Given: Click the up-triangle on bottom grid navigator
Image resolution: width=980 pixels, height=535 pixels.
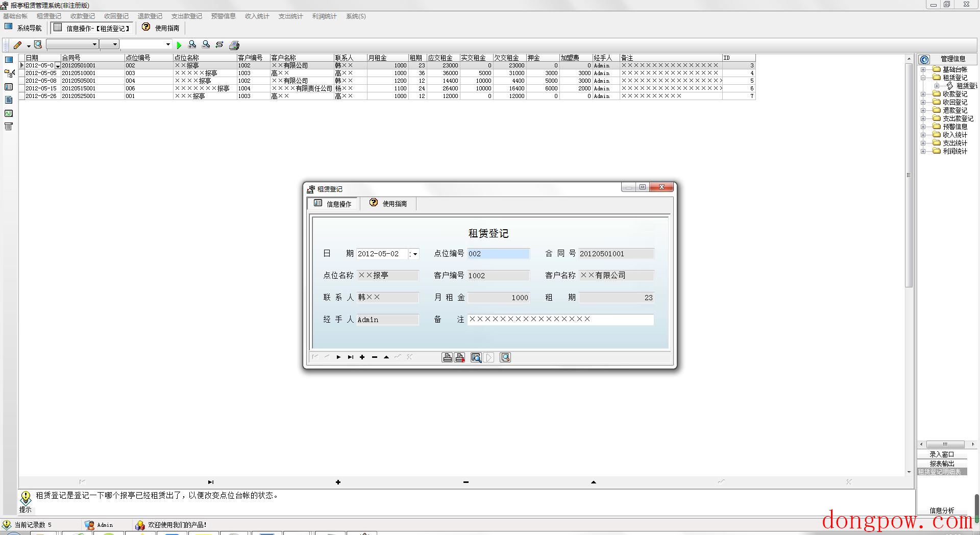Looking at the screenshot, I should [593, 482].
